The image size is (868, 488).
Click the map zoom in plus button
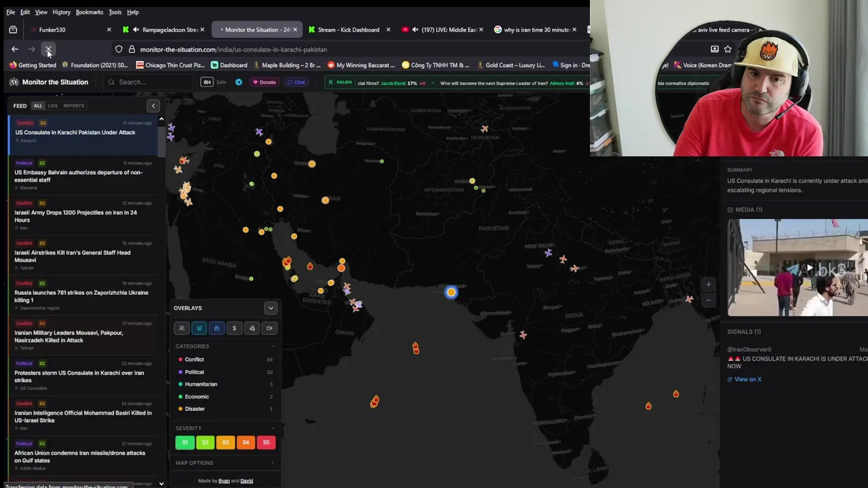[709, 285]
